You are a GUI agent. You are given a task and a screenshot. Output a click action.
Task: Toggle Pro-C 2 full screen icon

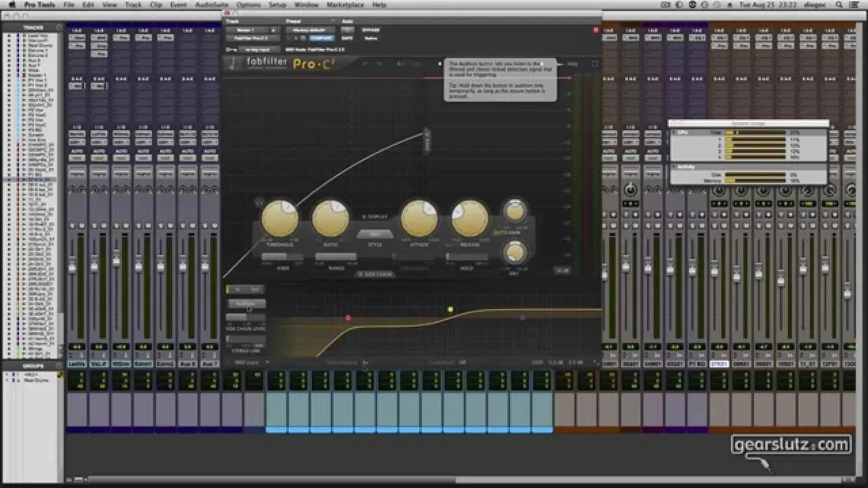(x=595, y=64)
